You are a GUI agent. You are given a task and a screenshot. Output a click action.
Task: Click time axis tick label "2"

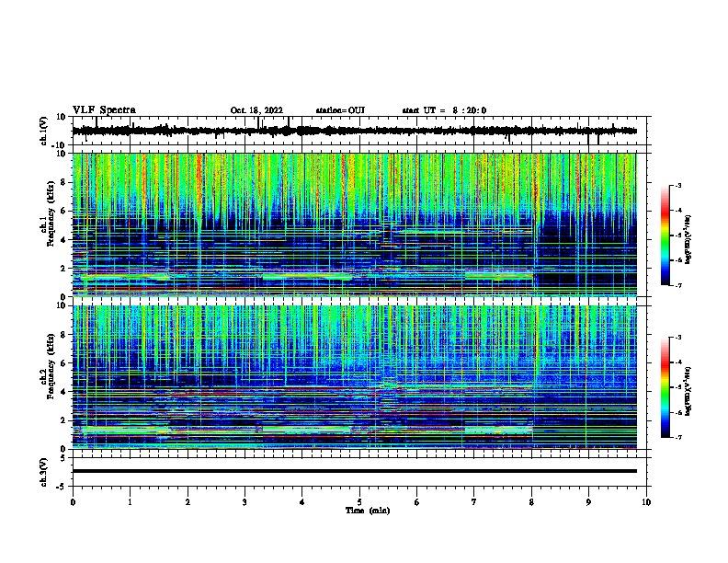click(188, 502)
